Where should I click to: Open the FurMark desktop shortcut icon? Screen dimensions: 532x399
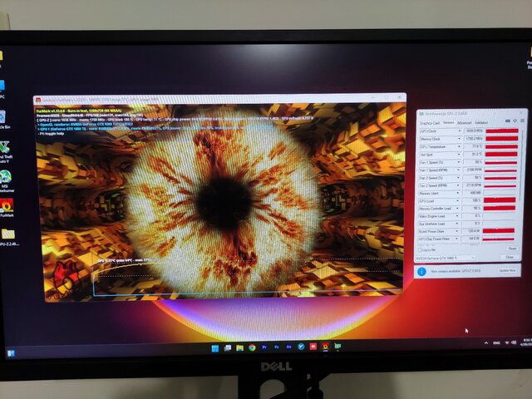coord(7,204)
